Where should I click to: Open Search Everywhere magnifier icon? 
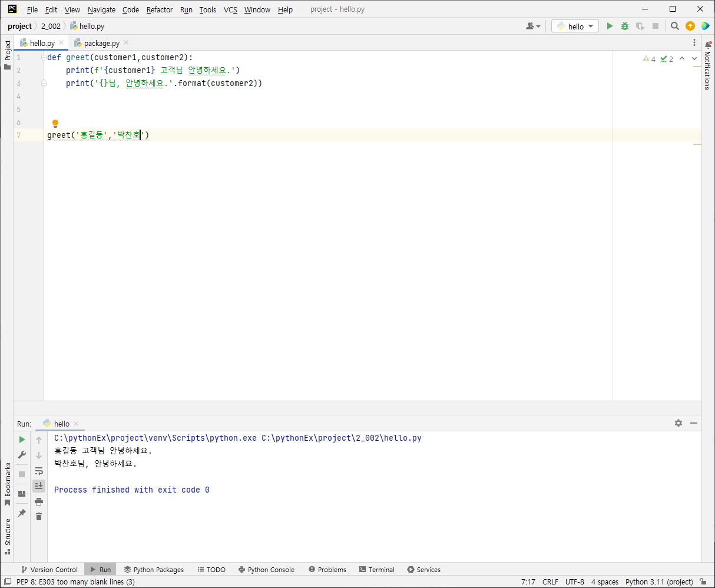[675, 26]
